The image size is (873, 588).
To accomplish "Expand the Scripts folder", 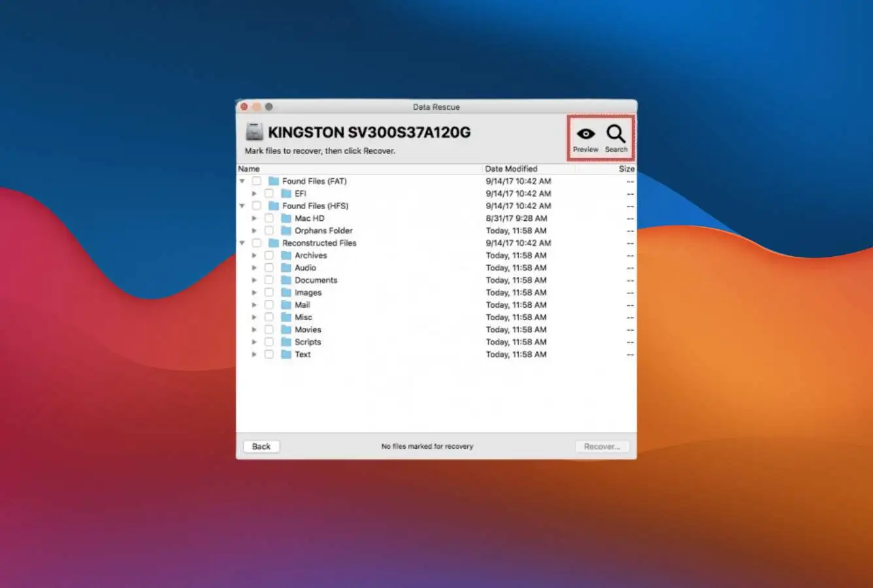I will [x=255, y=342].
